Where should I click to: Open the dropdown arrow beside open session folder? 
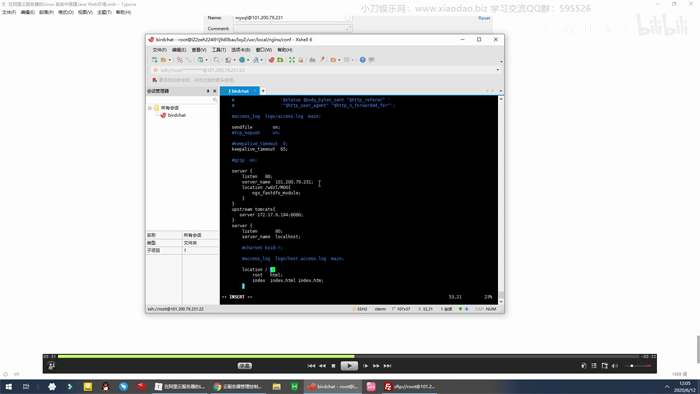(170, 60)
